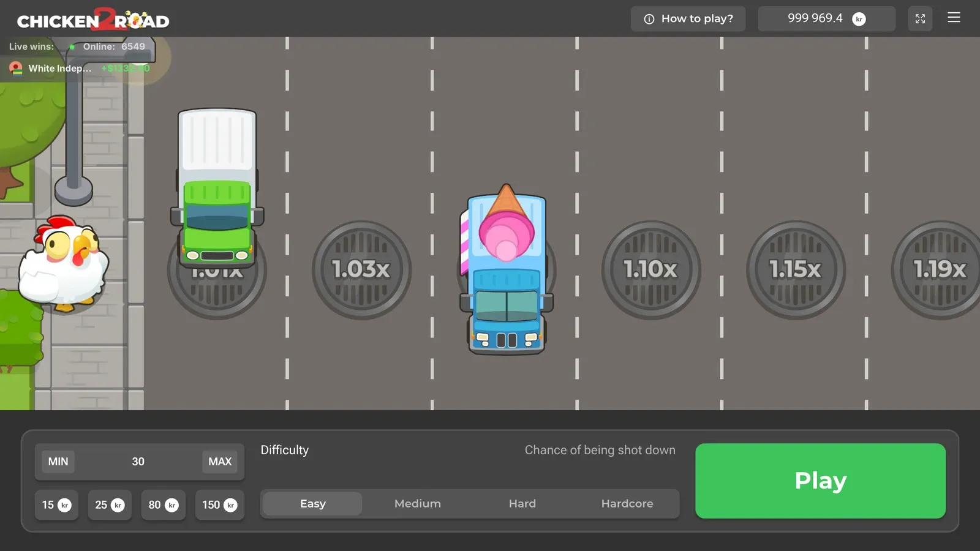Viewport: 980px width, 551px height.
Task: Click the Chance of being shot down label
Action: (x=600, y=450)
